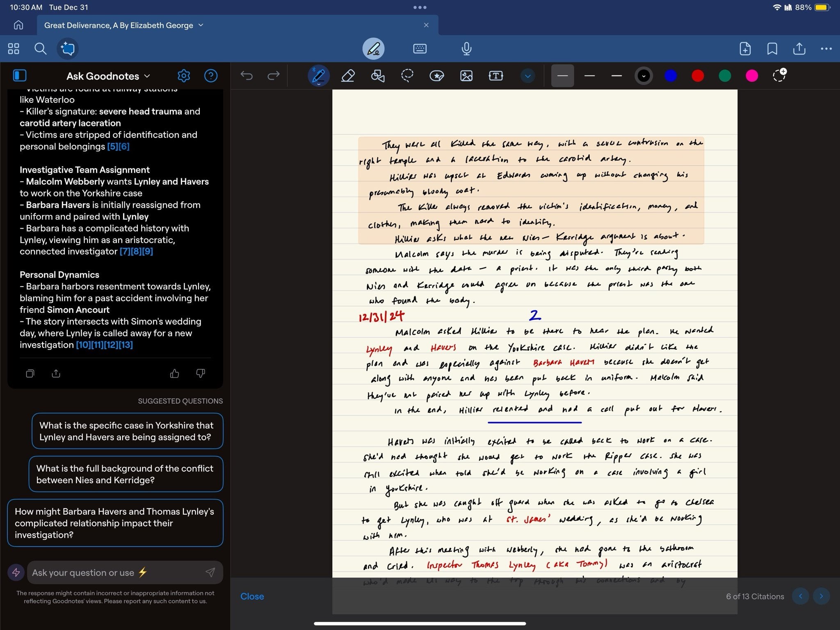This screenshot has width=840, height=630.
Task: Add a new page
Action: 745,49
